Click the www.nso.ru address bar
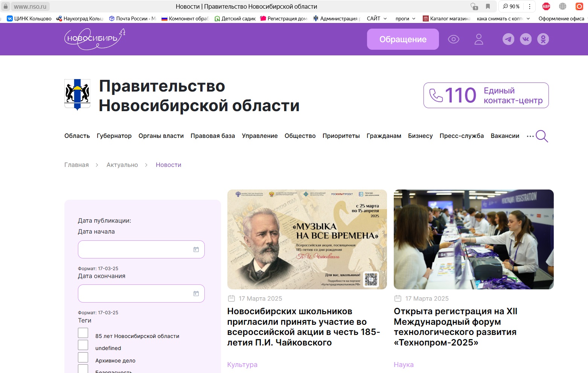 [x=30, y=6]
